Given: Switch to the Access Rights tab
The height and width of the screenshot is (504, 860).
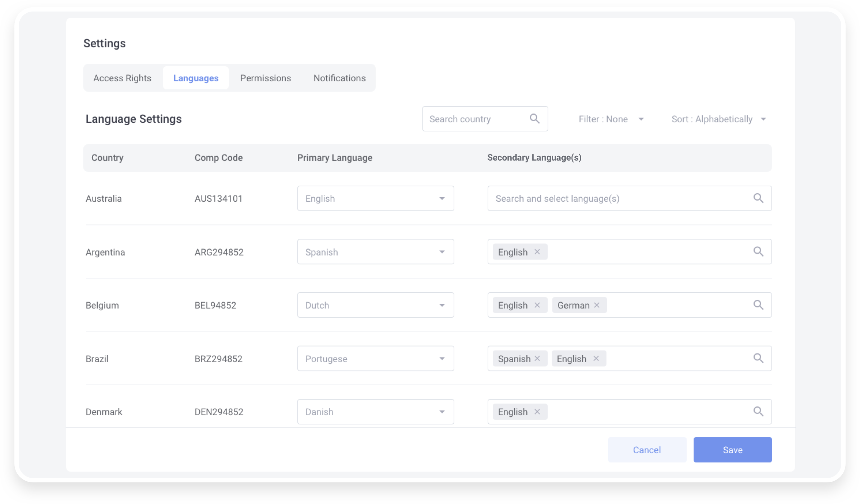Looking at the screenshot, I should [122, 78].
